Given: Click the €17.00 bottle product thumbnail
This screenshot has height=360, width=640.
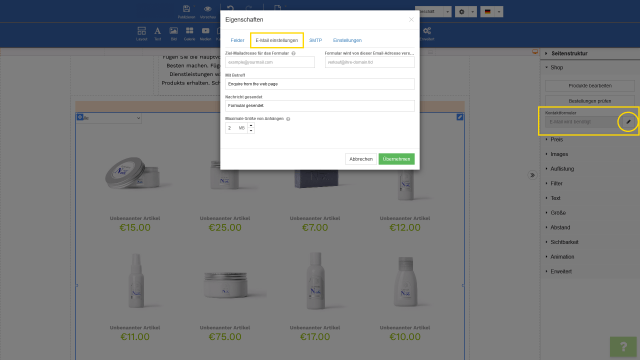Looking at the screenshot, I should pyautogui.click(x=315, y=280).
